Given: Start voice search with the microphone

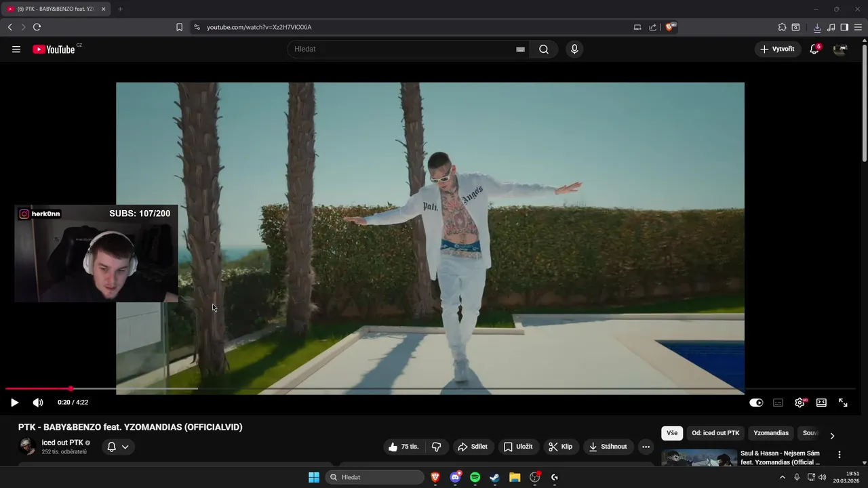Looking at the screenshot, I should coord(574,49).
